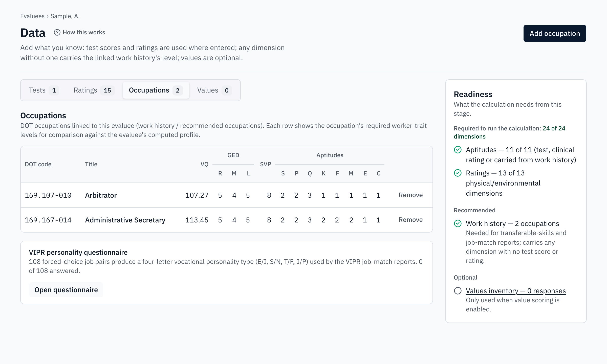This screenshot has width=607, height=364.
Task: Click the VQ column header
Action: click(x=204, y=164)
